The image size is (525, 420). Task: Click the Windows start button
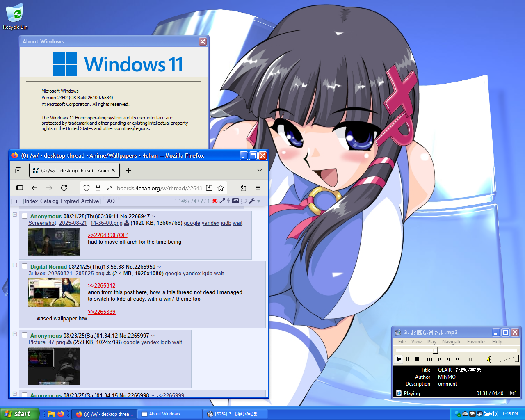(x=20, y=414)
